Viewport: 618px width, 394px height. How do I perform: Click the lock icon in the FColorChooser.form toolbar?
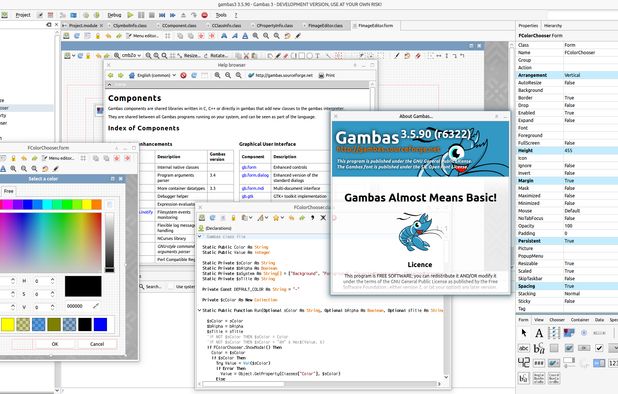tap(13, 158)
